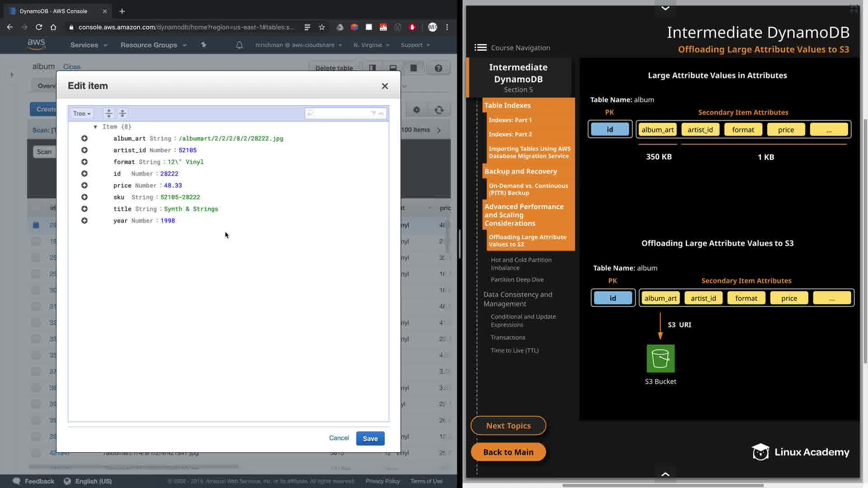868x488 pixels.
Task: Open Course Navigation hamburger menu
Action: (x=480, y=48)
